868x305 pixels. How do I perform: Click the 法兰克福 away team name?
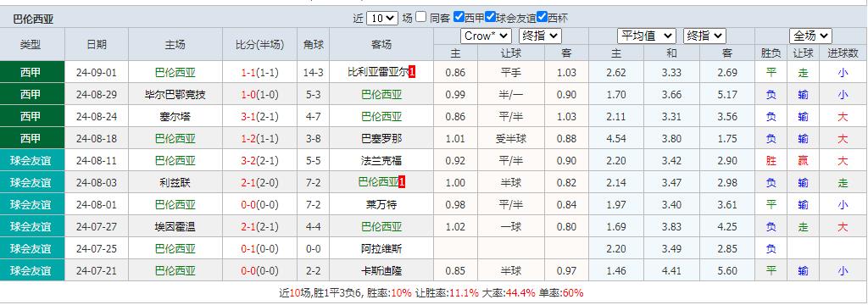pos(381,161)
